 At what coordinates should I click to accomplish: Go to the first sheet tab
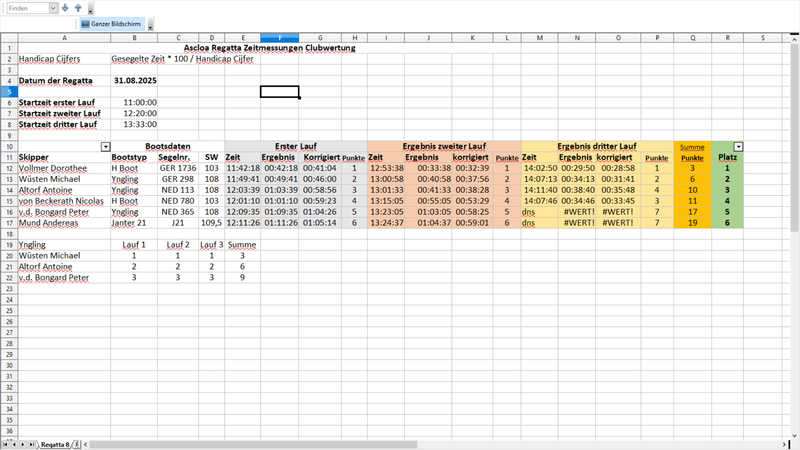(x=6, y=444)
